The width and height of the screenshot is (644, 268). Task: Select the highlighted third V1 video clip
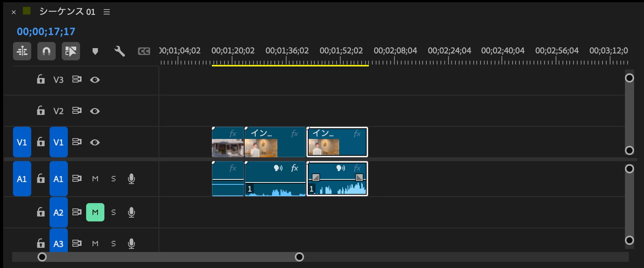point(337,142)
